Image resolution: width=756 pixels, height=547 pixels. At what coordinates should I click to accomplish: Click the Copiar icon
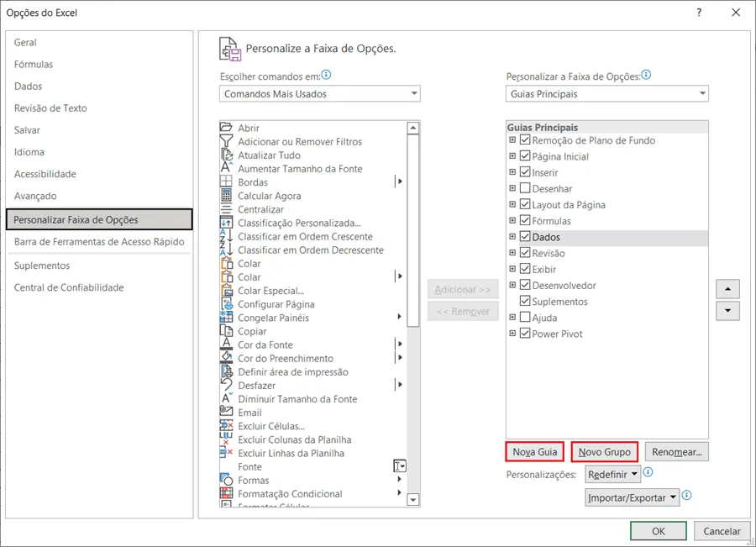click(x=226, y=330)
